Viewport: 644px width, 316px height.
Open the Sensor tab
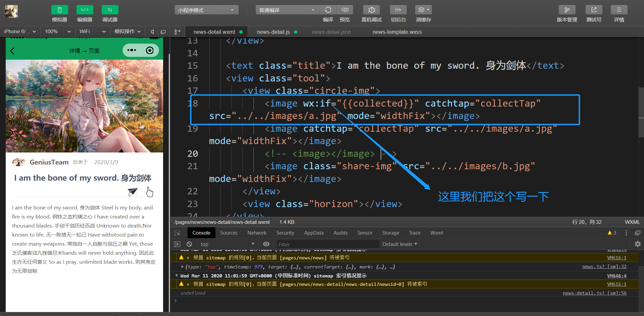pyautogui.click(x=364, y=233)
